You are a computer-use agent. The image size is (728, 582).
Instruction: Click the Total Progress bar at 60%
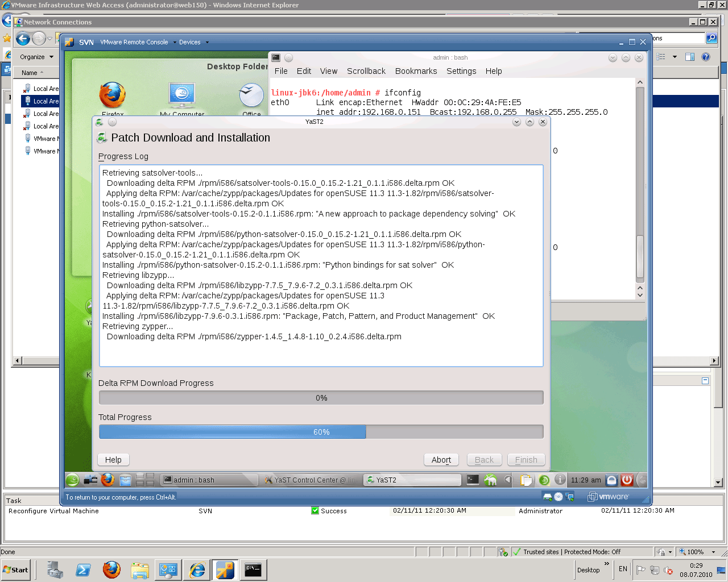pos(321,432)
